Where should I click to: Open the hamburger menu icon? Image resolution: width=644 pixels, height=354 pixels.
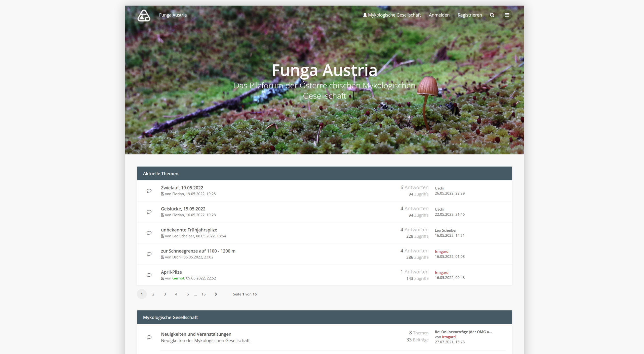[x=507, y=15]
